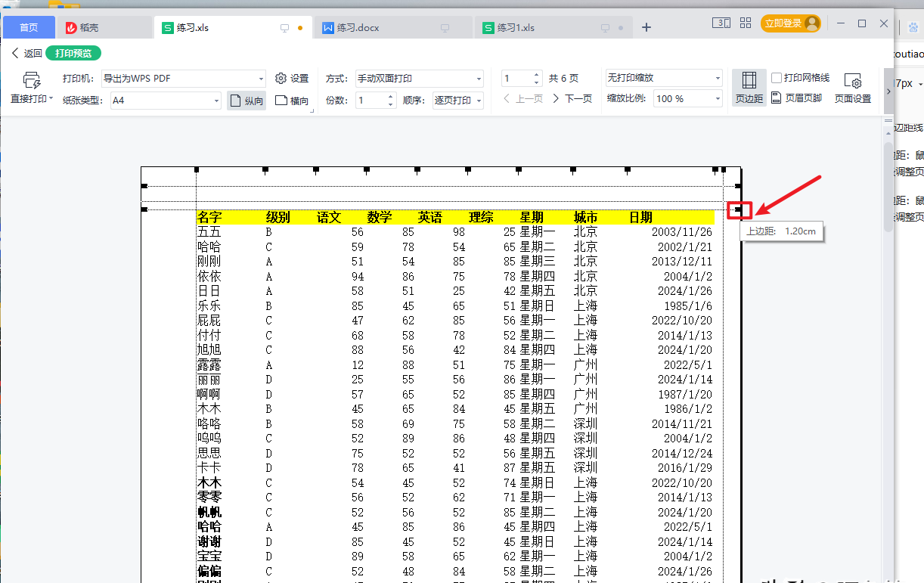
Task: Click the page number input field
Action: [x=516, y=79]
